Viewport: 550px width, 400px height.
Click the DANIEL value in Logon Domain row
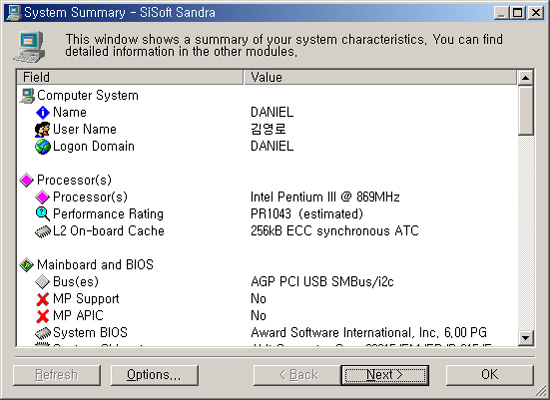pos(272,147)
